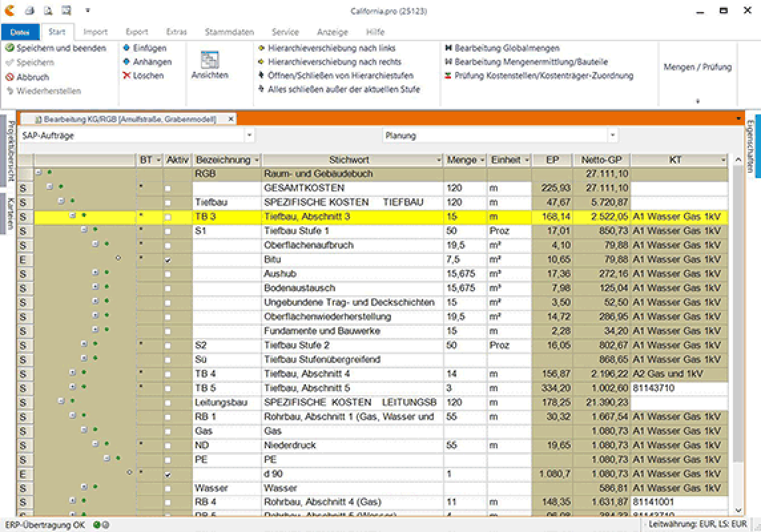Click the red X Löschen icon
The height and width of the screenshot is (532, 761).
click(x=126, y=75)
